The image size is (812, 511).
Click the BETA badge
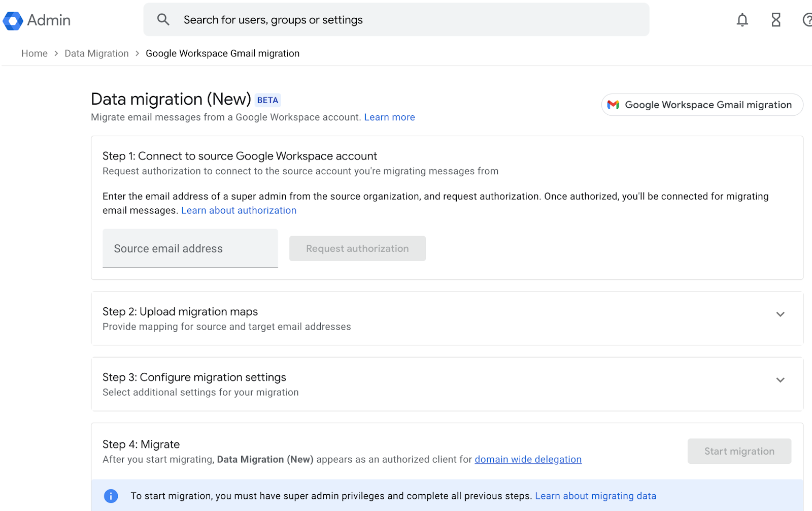pos(267,100)
